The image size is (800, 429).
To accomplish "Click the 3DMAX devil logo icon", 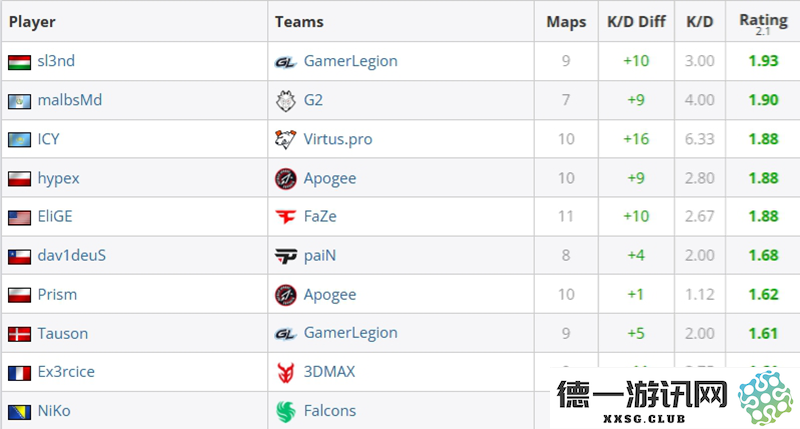I will click(285, 372).
